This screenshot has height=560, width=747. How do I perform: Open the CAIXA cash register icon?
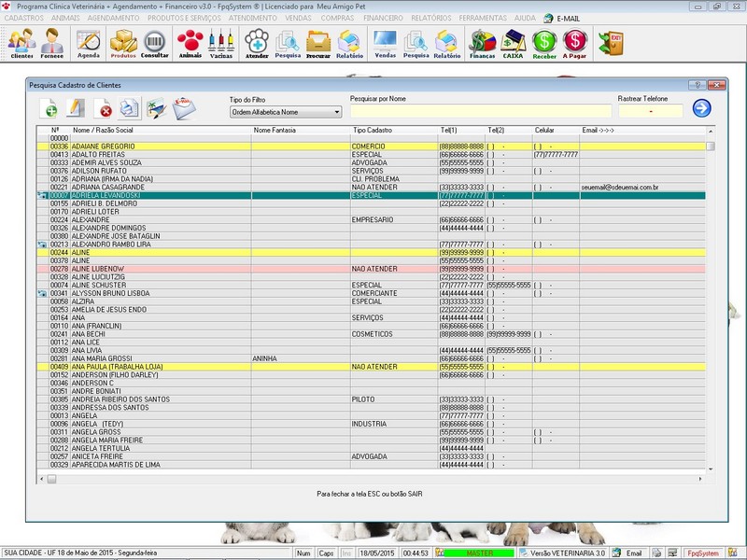pyautogui.click(x=514, y=43)
